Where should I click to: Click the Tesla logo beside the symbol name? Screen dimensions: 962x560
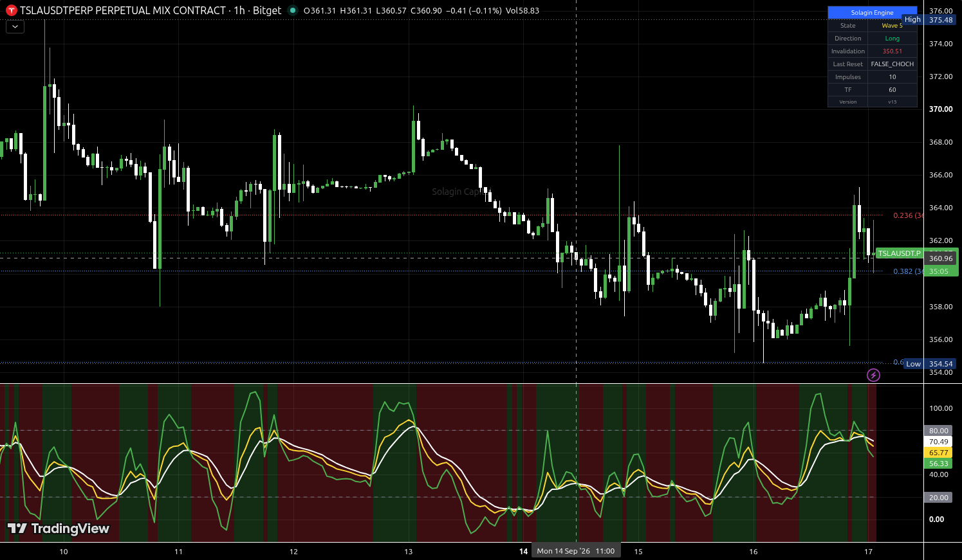[x=11, y=10]
